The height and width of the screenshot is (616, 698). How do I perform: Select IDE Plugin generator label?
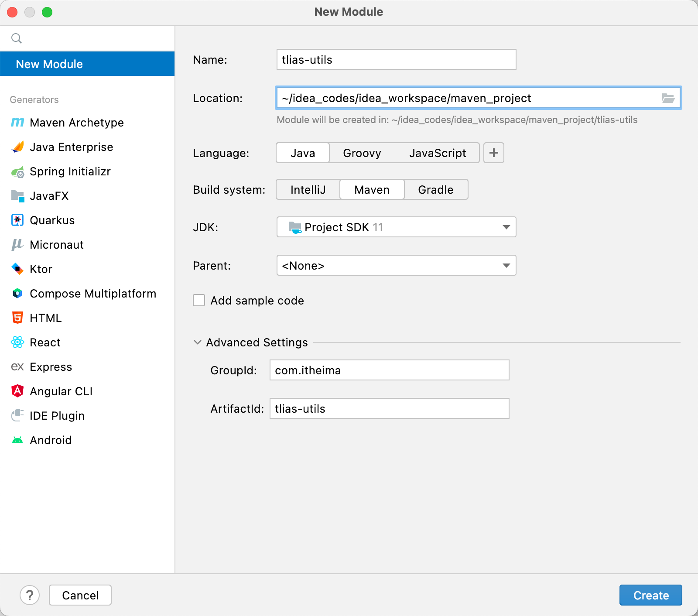pos(57,416)
